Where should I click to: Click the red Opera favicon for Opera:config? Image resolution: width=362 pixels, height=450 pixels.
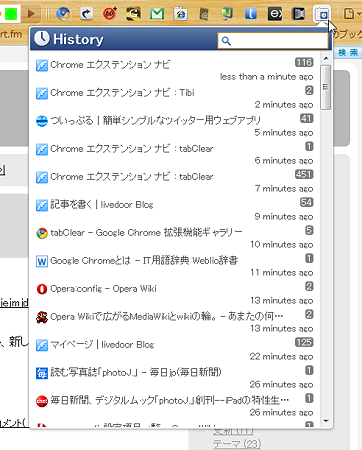[42, 289]
